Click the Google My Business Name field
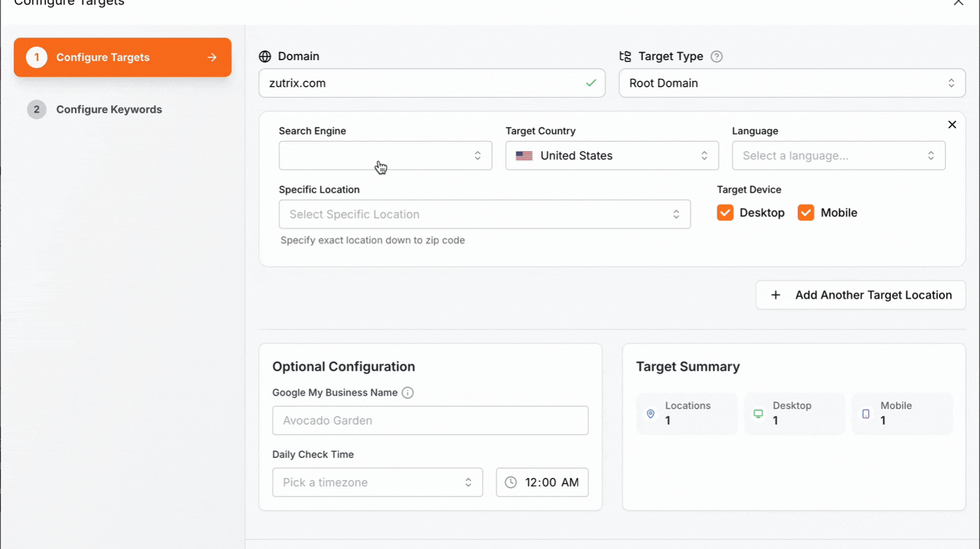This screenshot has height=549, width=980. point(430,420)
